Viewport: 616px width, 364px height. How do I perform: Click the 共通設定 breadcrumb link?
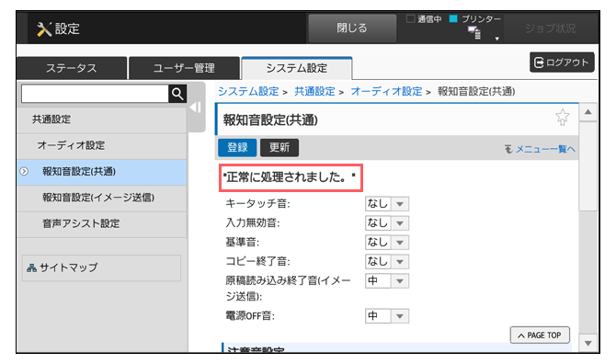point(314,92)
